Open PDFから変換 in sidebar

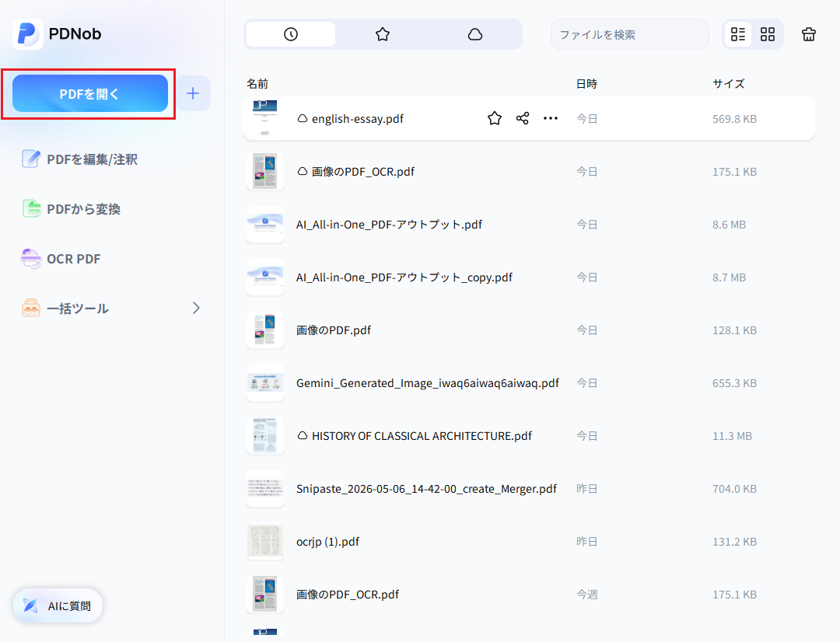click(x=71, y=209)
